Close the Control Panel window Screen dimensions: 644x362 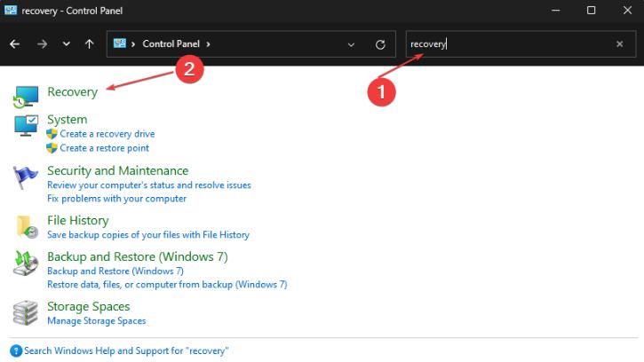pos(627,11)
